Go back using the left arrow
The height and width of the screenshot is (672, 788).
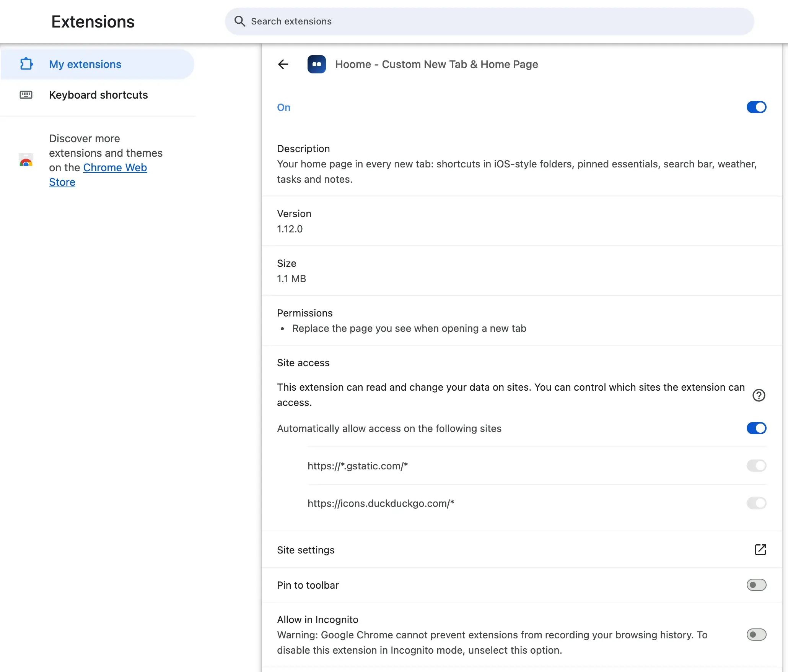click(283, 64)
